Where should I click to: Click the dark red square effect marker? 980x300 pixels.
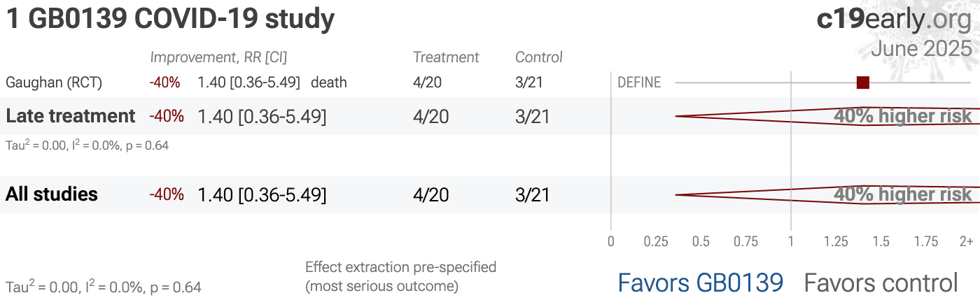pyautogui.click(x=862, y=83)
